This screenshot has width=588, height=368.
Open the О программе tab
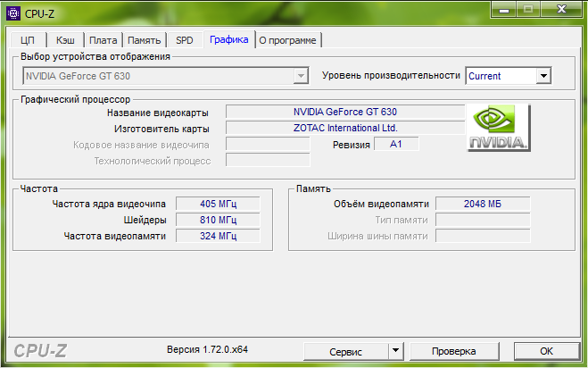(288, 40)
